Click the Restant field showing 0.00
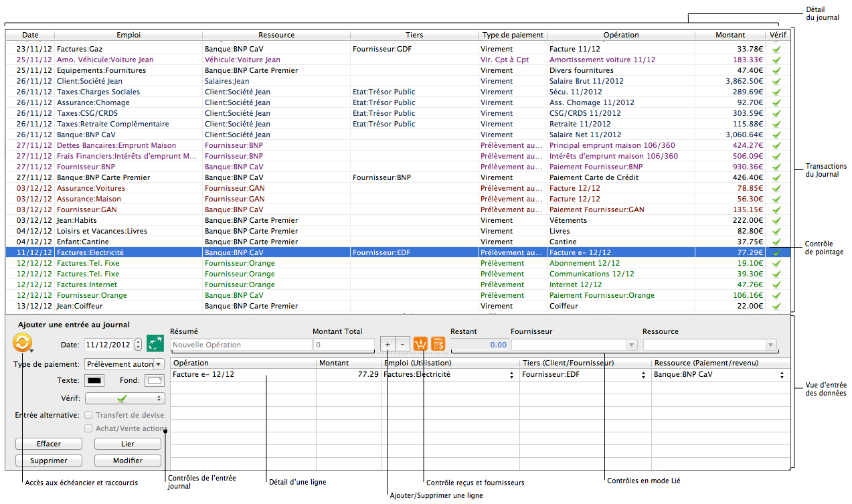Viewport: 852px width, 504px height. coord(480,345)
